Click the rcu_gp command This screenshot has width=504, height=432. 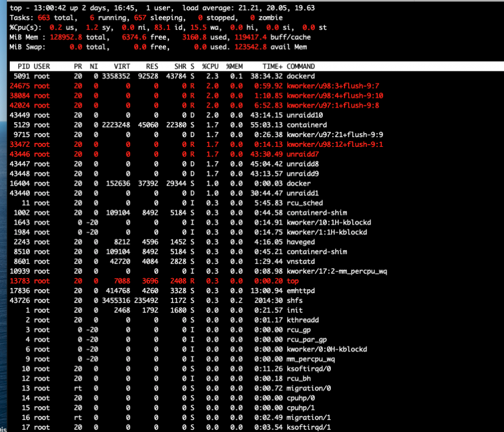tap(299, 330)
